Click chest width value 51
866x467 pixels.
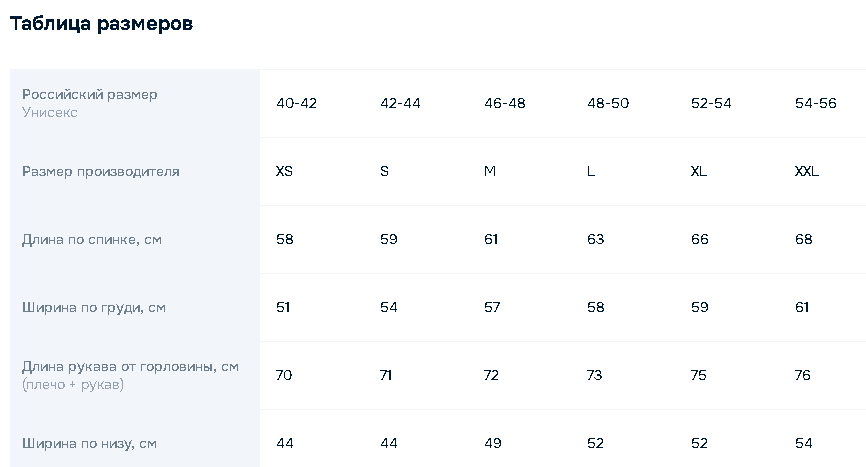coord(283,307)
